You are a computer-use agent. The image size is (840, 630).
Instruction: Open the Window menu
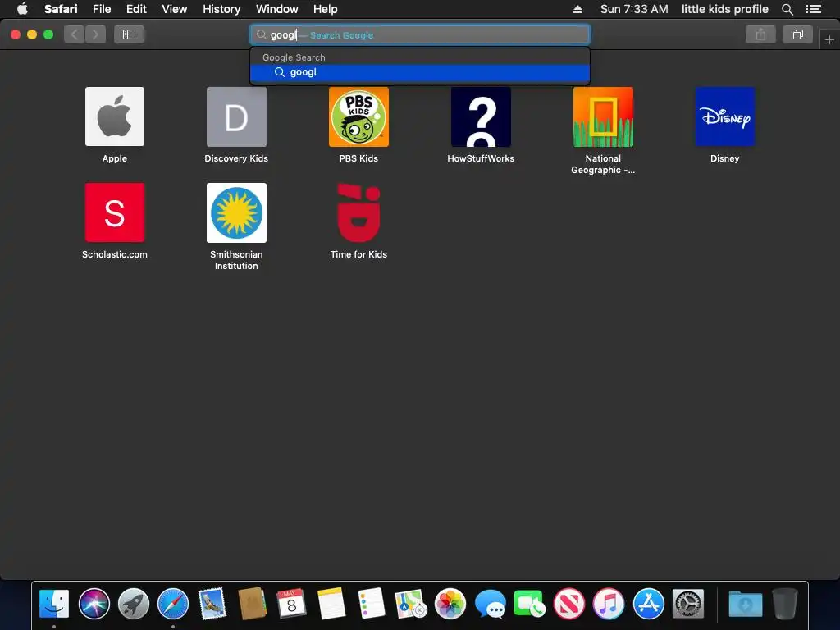[276, 9]
